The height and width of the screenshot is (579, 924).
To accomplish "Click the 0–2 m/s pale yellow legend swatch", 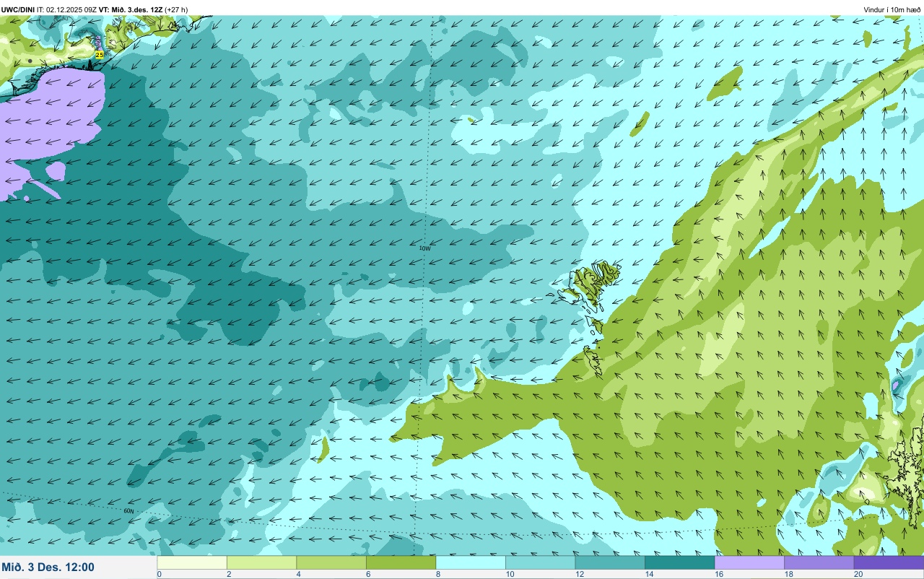I will (192, 562).
